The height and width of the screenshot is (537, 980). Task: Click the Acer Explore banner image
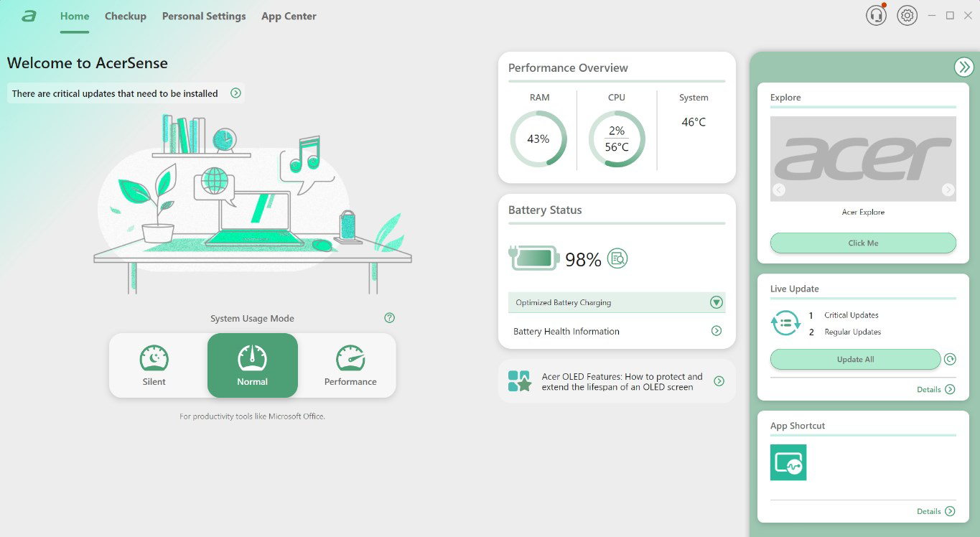(x=863, y=159)
